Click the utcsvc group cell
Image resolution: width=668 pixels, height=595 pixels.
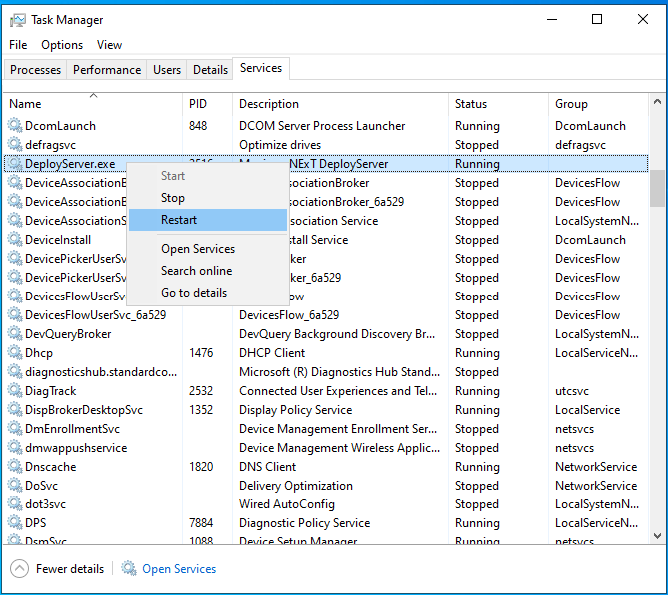(572, 391)
